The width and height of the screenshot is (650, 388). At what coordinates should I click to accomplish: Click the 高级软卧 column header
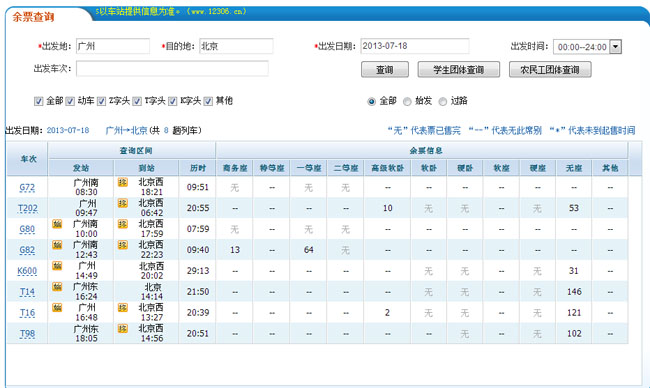[388, 168]
